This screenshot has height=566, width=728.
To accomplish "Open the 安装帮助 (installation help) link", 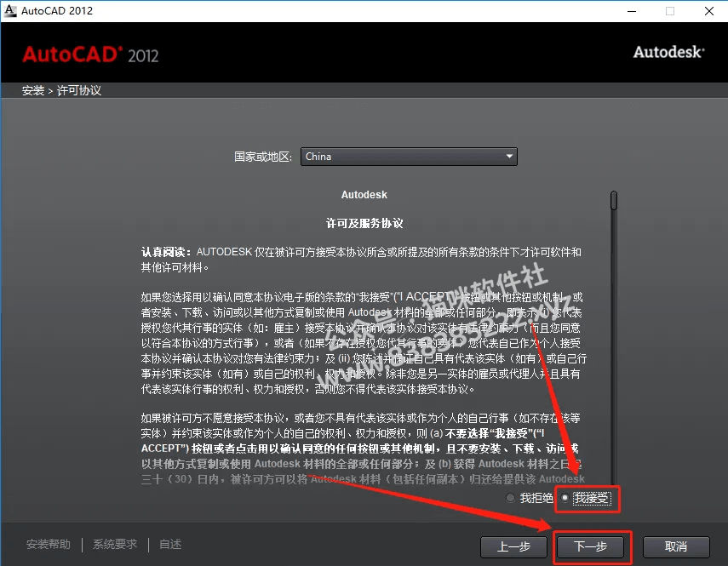I will click(x=49, y=544).
